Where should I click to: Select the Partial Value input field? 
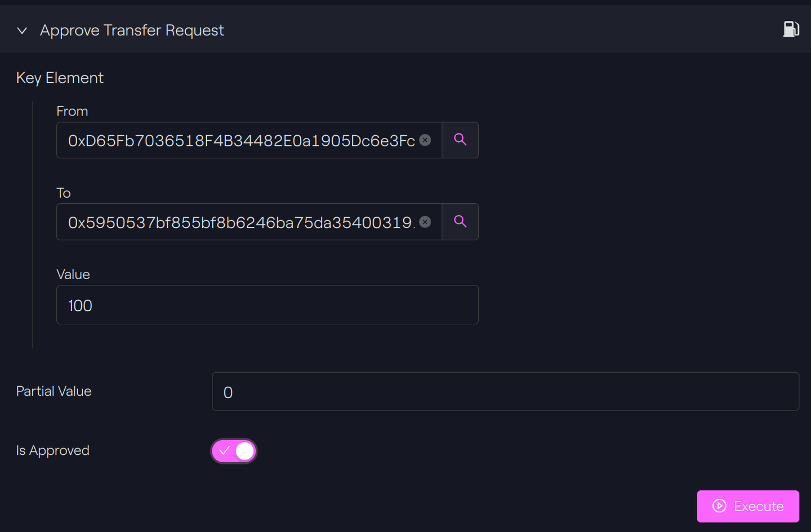(x=505, y=391)
